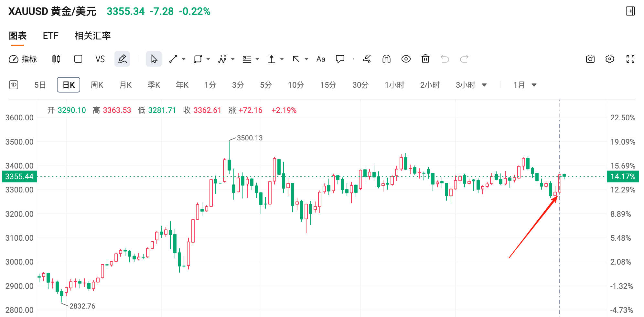Select the 1分 timeframe

click(x=210, y=85)
